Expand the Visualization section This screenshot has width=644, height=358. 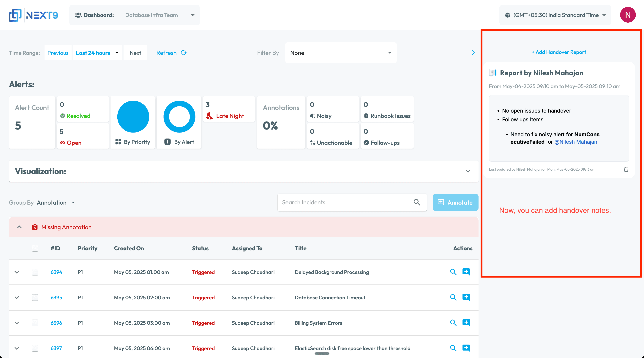tap(468, 171)
